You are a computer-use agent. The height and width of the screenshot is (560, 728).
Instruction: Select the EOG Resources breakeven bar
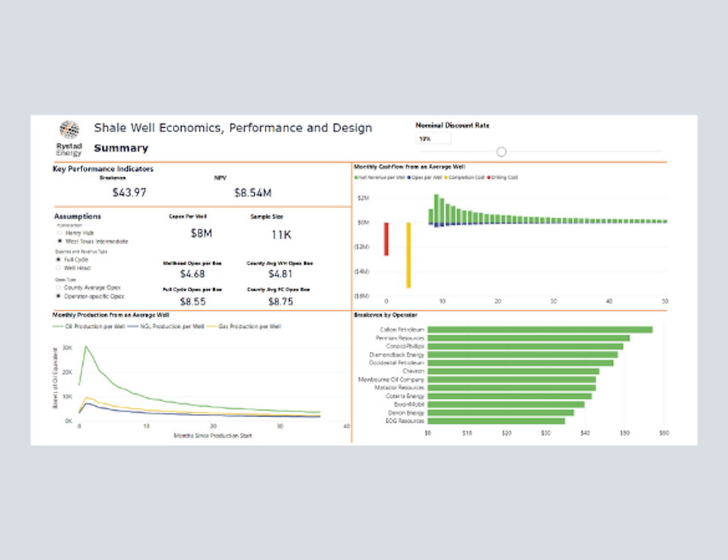(x=496, y=421)
